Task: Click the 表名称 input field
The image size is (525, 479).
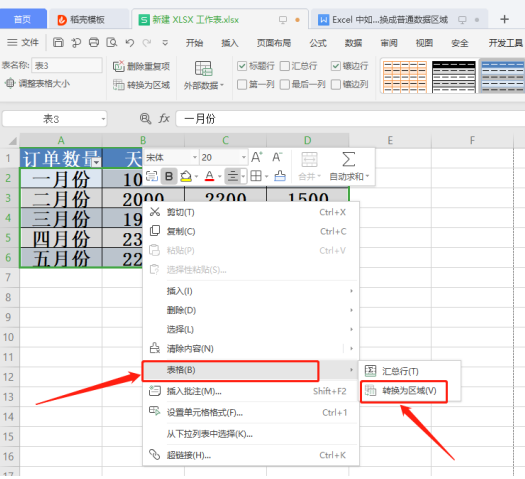Action: 67,65
